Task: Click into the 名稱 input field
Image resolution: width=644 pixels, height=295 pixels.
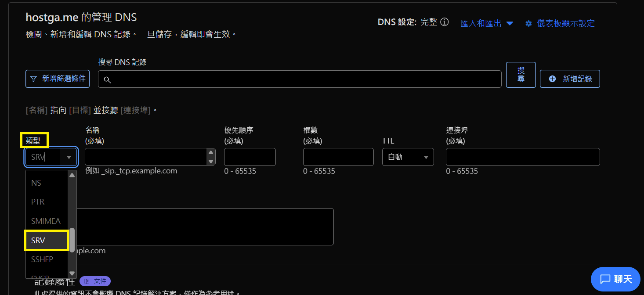Action: pos(146,157)
